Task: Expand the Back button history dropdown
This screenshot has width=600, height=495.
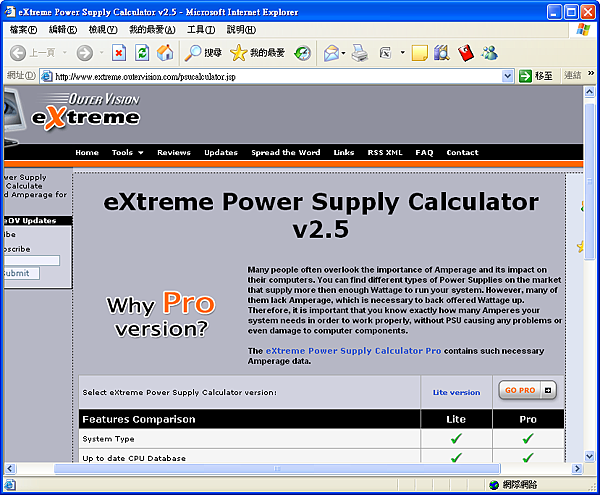Action: pyautogui.click(x=65, y=52)
